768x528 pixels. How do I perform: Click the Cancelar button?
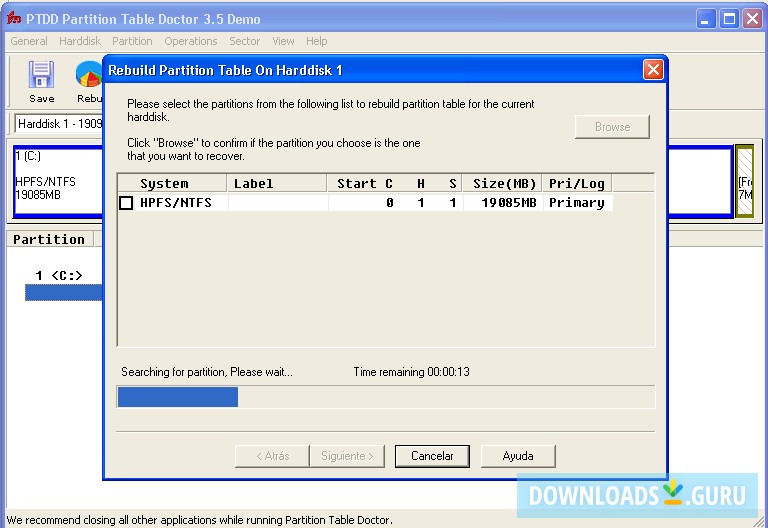pos(432,456)
